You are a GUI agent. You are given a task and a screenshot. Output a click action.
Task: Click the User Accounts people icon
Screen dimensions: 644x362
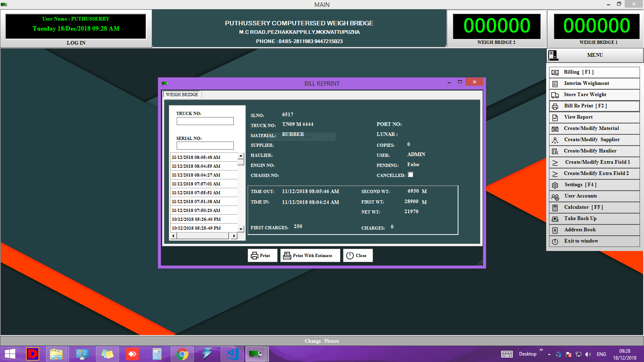555,197
